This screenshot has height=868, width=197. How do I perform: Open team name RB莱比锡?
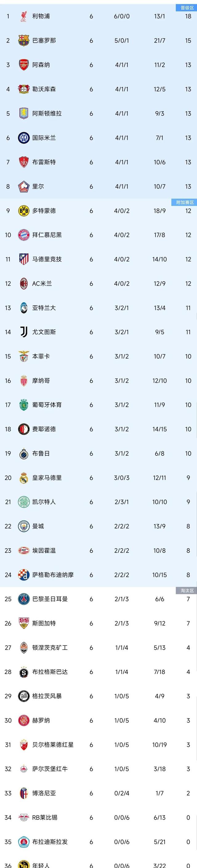45,818
